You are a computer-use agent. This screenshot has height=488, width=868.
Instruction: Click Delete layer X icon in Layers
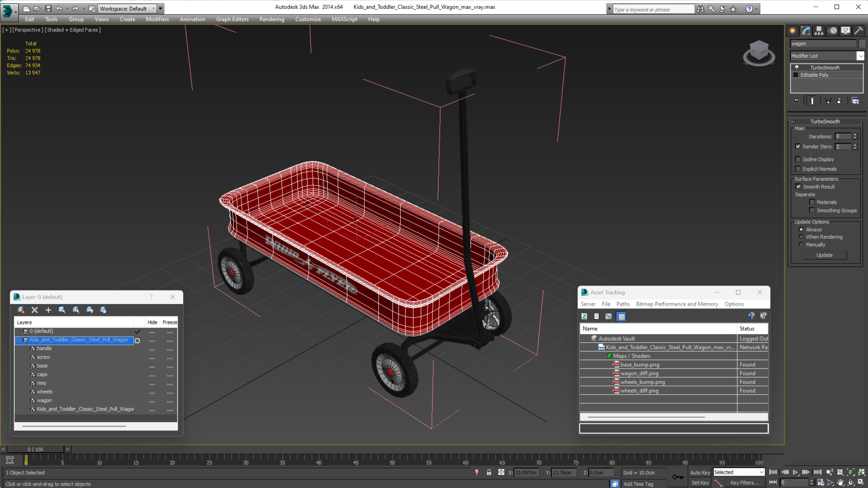point(34,310)
